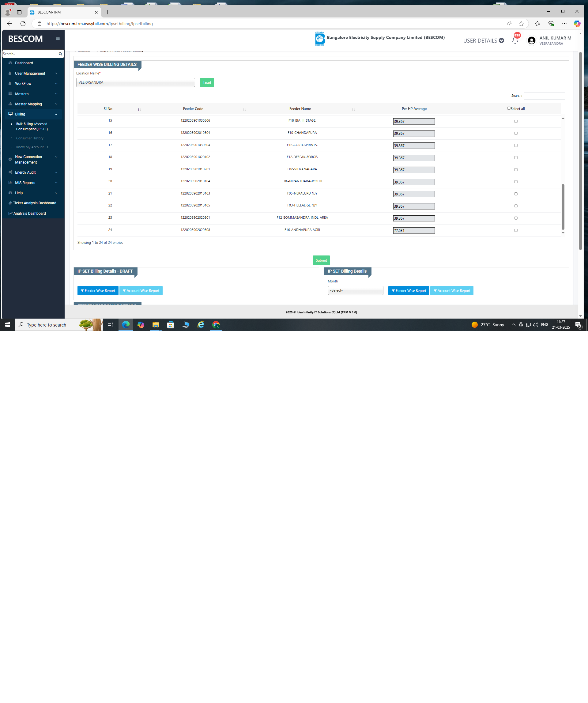
Task: Click the sidebar search magnifier icon
Action: coord(61,54)
